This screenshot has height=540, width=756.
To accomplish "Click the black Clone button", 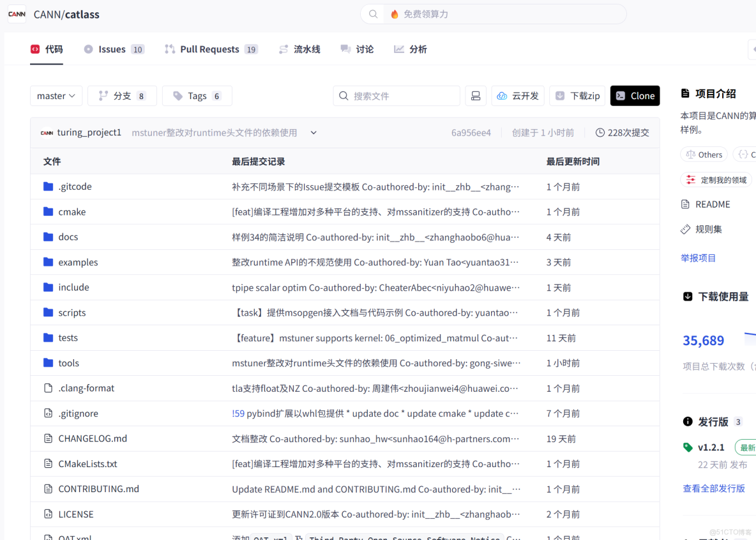I will (635, 95).
